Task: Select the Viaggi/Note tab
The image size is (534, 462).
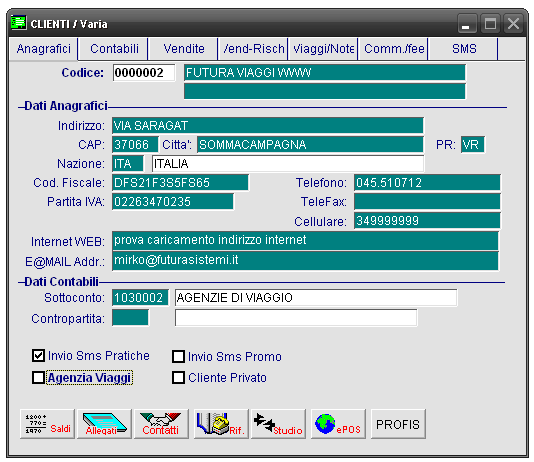Action: click(324, 49)
